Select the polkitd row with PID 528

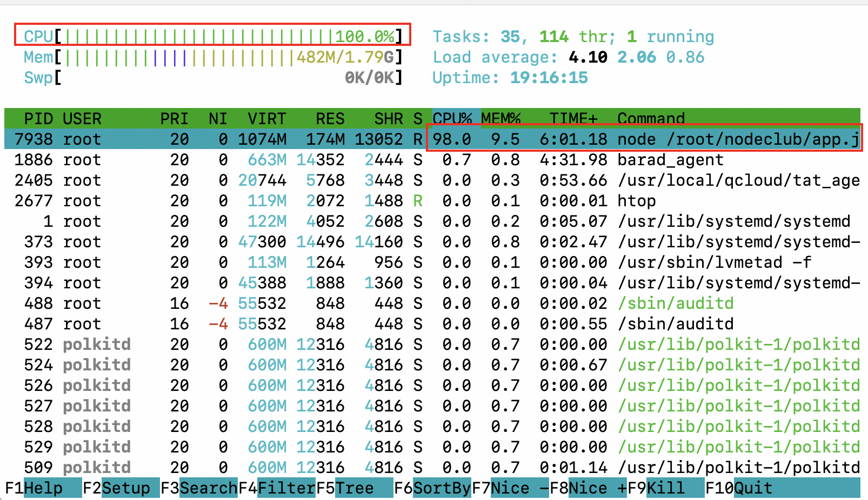[x=432, y=426]
